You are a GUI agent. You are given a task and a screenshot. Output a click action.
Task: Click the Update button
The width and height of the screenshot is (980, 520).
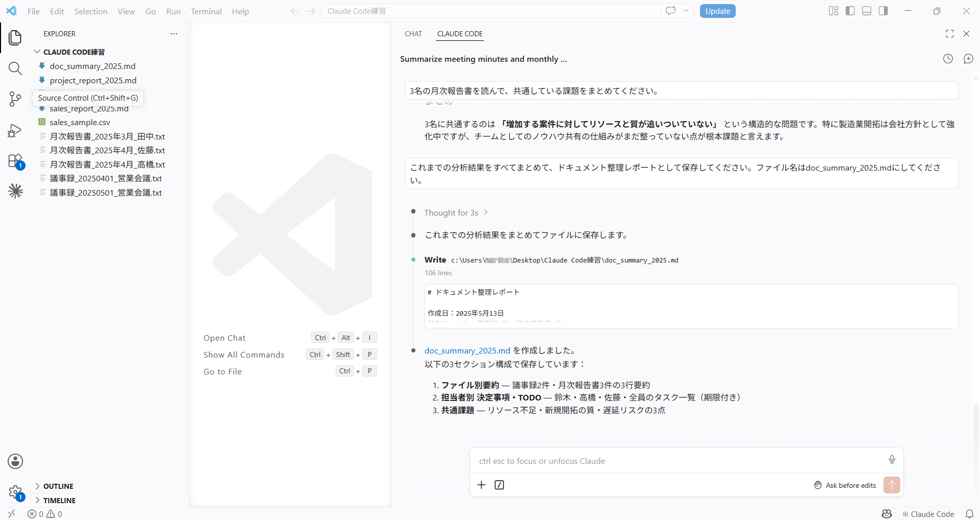(x=717, y=11)
